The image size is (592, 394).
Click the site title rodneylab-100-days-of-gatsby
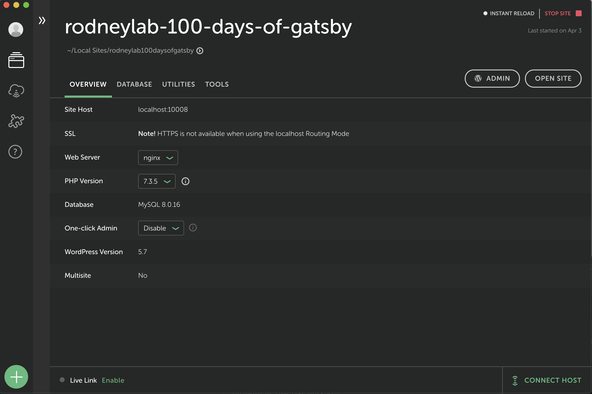click(x=208, y=27)
